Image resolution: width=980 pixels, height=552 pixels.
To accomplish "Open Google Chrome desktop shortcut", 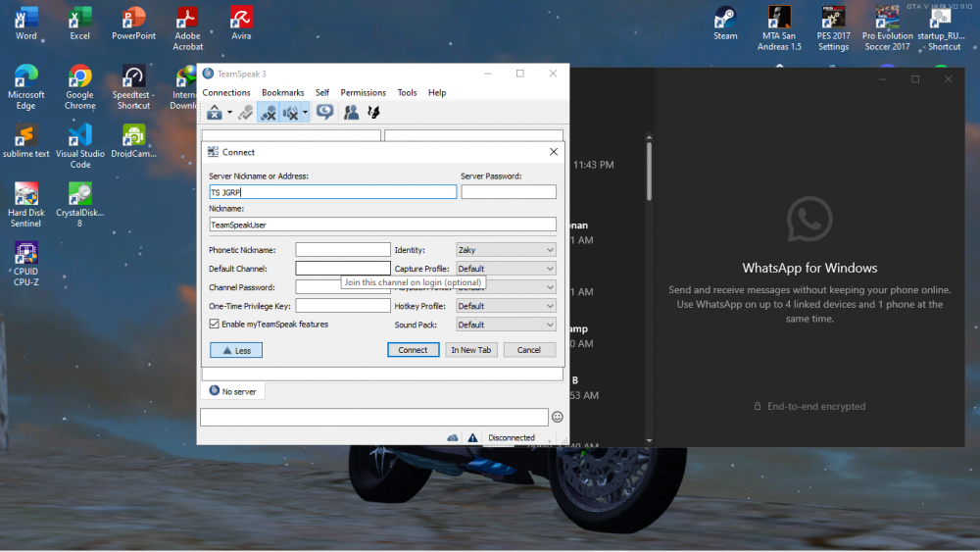I will tap(80, 87).
